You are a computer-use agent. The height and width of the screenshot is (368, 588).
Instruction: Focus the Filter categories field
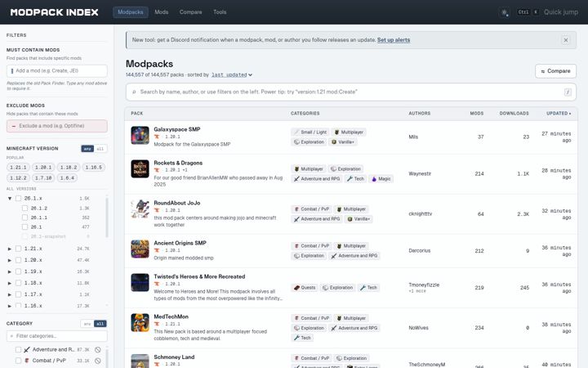click(x=57, y=336)
